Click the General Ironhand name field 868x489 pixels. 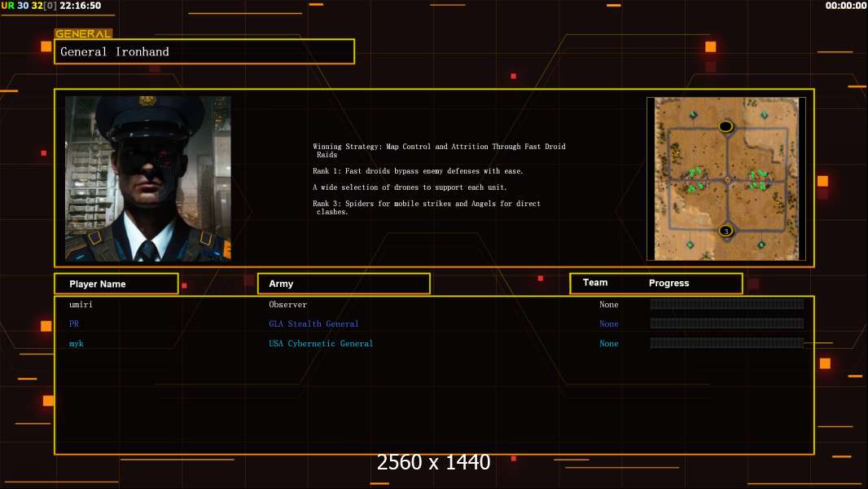pyautogui.click(x=204, y=51)
